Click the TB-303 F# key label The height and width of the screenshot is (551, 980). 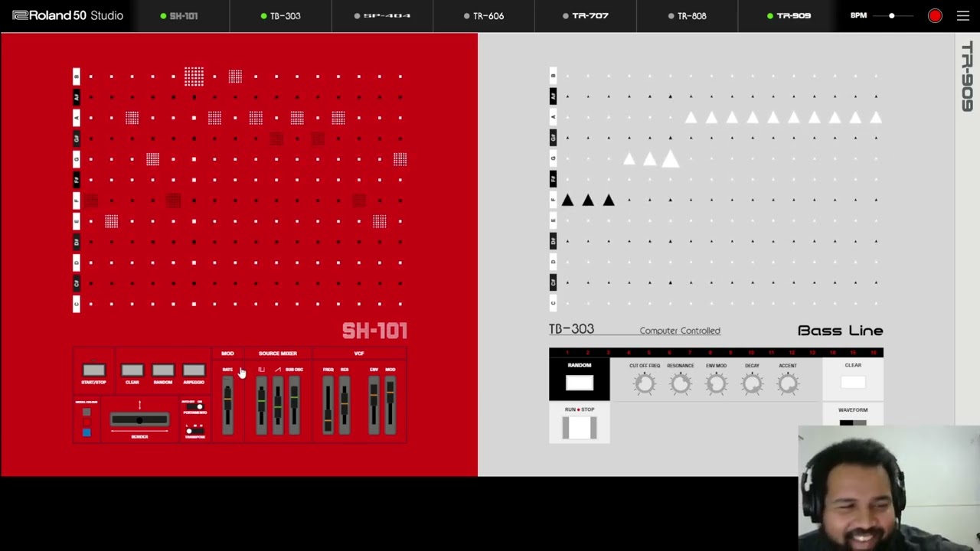(x=553, y=179)
